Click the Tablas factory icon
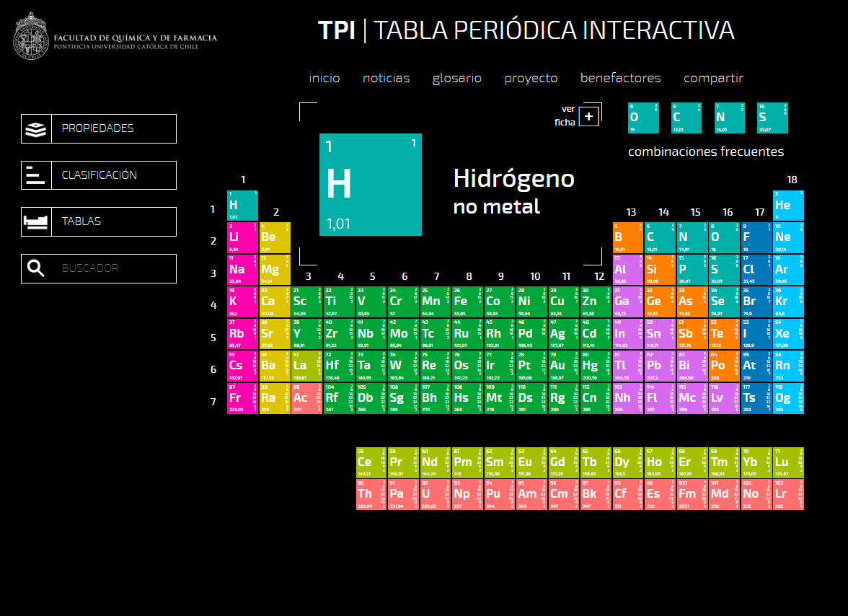The height and width of the screenshot is (616, 848). pos(36,221)
